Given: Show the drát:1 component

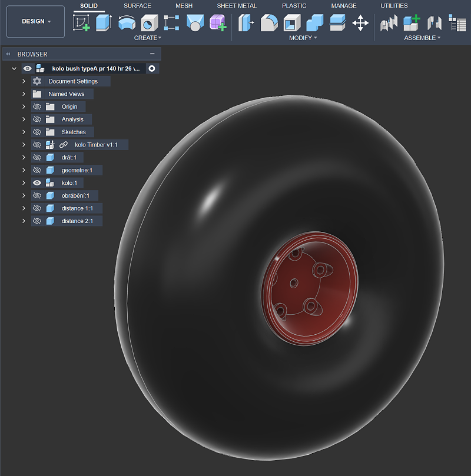Looking at the screenshot, I should pyautogui.click(x=37, y=158).
